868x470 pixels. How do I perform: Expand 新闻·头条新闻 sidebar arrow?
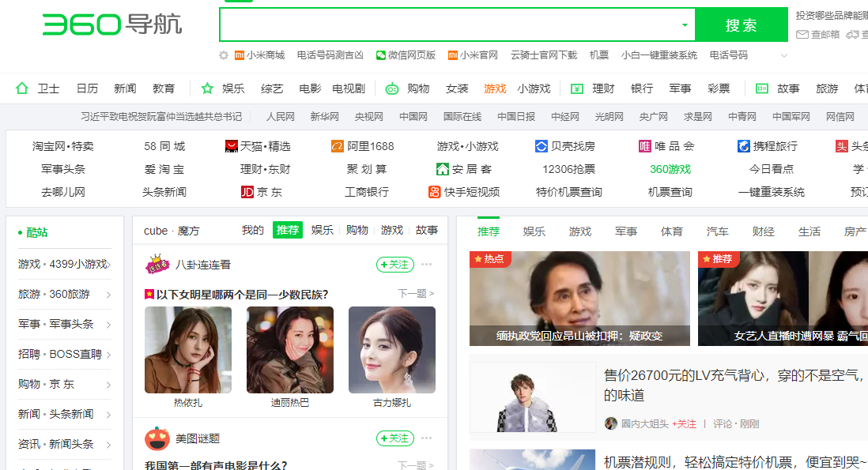[x=108, y=415]
